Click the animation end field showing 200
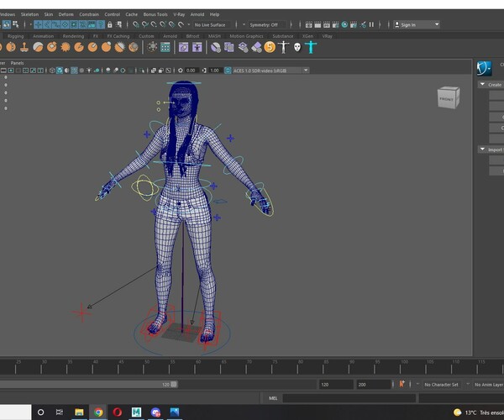 click(x=373, y=385)
